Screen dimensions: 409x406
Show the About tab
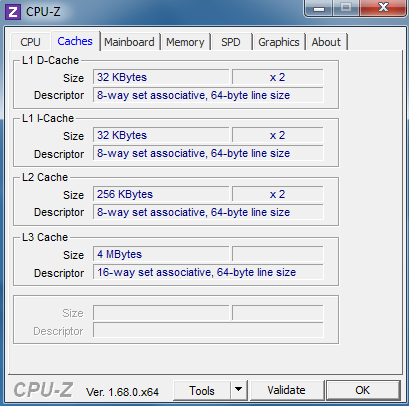pyautogui.click(x=326, y=42)
